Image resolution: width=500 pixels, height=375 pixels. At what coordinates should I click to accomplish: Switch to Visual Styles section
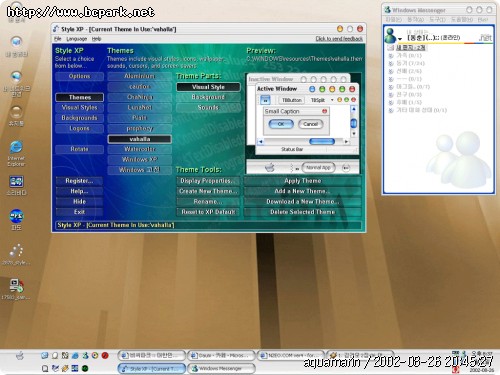79,108
